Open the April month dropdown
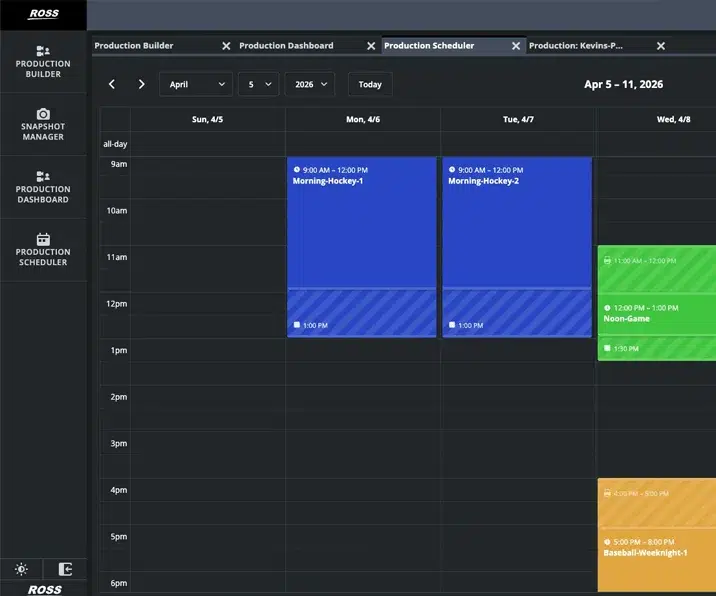716x596 pixels. click(x=196, y=84)
